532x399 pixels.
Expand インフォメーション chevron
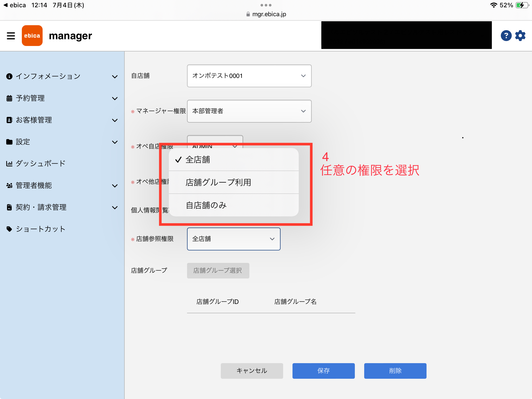[115, 77]
